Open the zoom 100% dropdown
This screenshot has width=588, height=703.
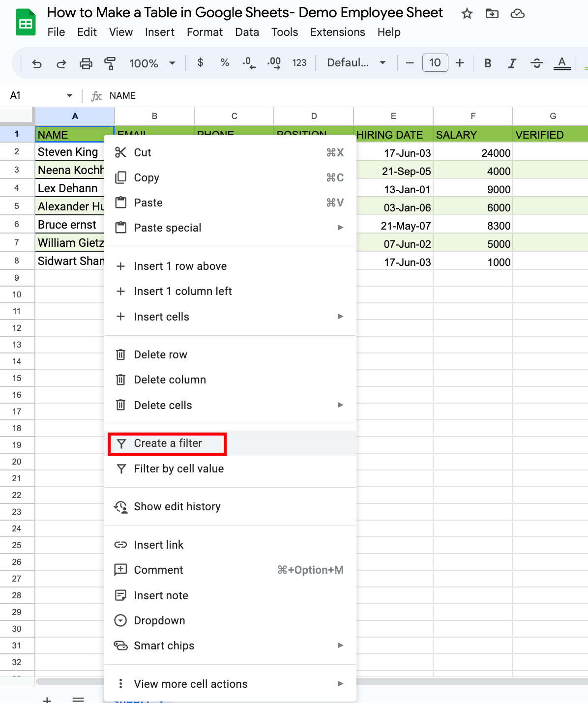(152, 63)
